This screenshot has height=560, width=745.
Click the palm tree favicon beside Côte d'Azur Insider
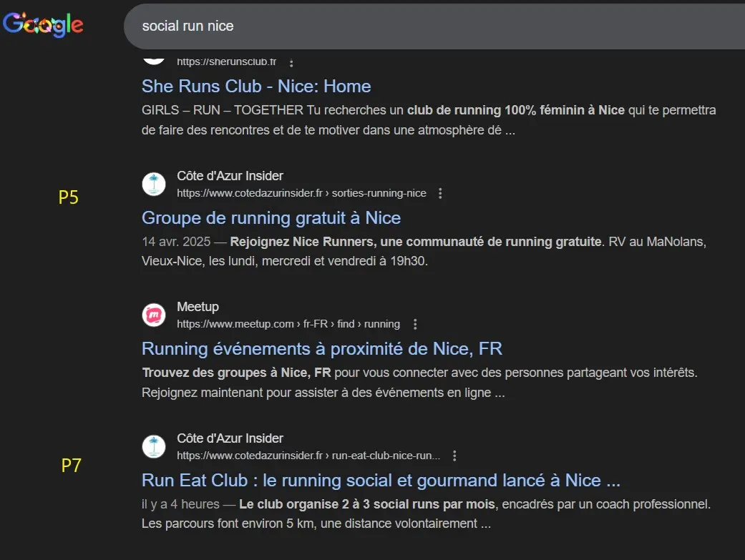(154, 184)
